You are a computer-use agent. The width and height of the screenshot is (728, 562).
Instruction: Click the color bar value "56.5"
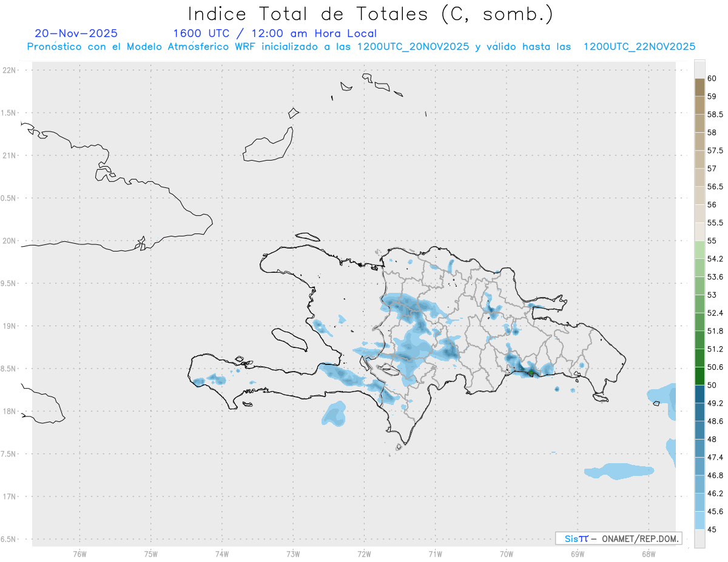pos(715,187)
